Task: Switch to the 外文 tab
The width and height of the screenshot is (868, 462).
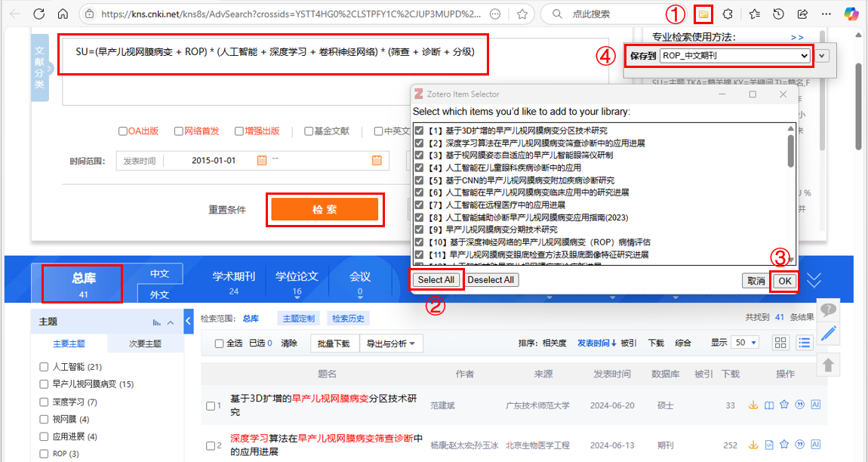Action: 159,294
